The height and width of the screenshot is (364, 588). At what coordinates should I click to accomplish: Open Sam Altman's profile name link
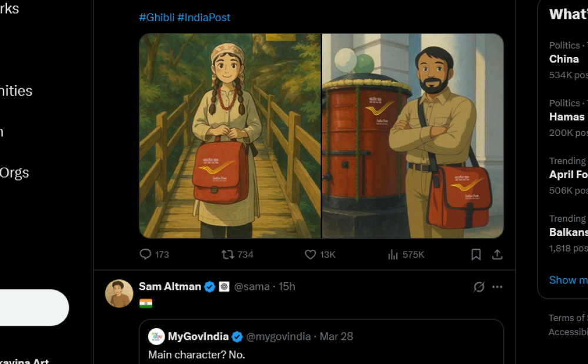click(170, 286)
